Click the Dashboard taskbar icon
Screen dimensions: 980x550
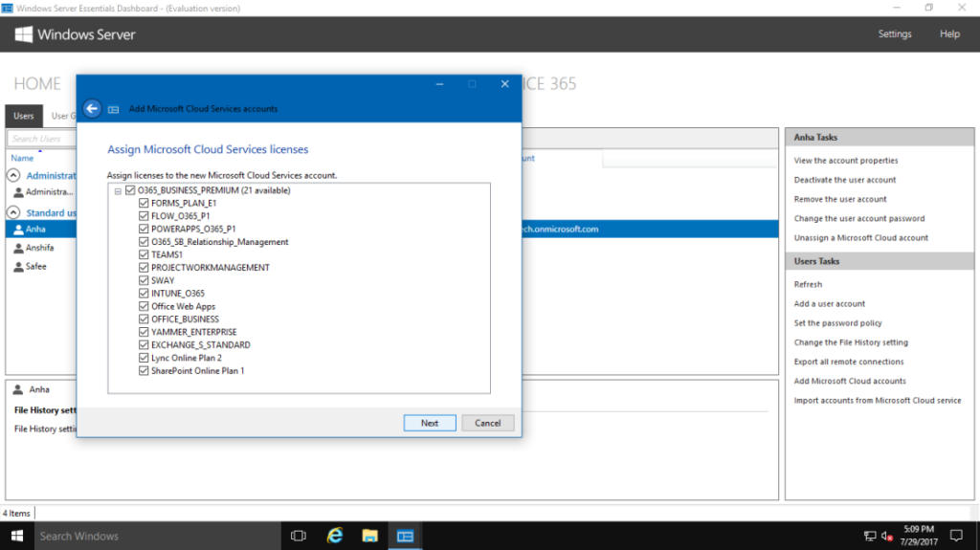[405, 536]
